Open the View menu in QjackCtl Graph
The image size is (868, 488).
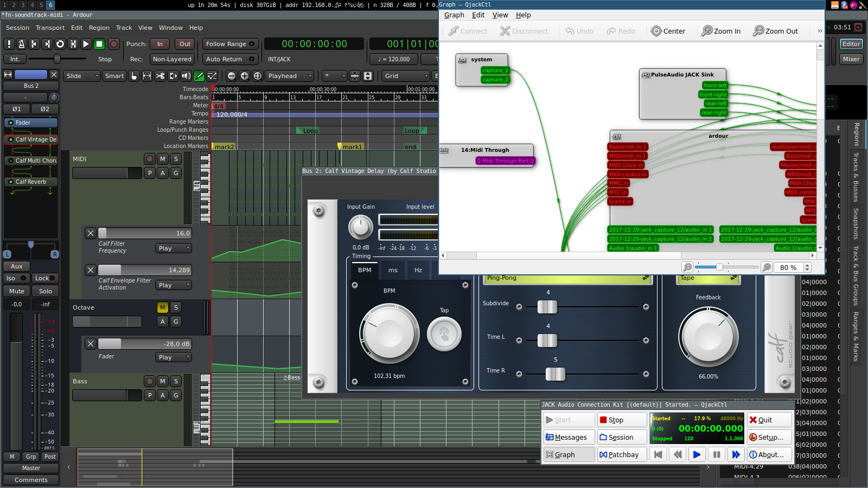[x=500, y=15]
